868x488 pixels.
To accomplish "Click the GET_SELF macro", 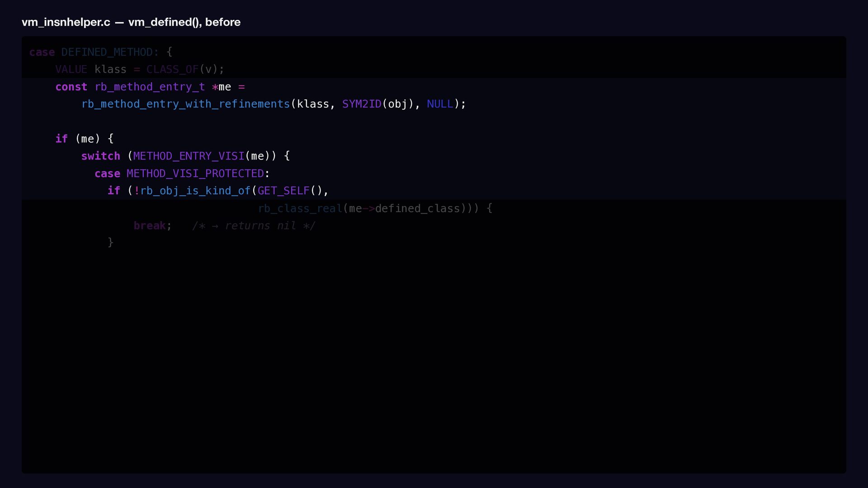I will (x=283, y=191).
